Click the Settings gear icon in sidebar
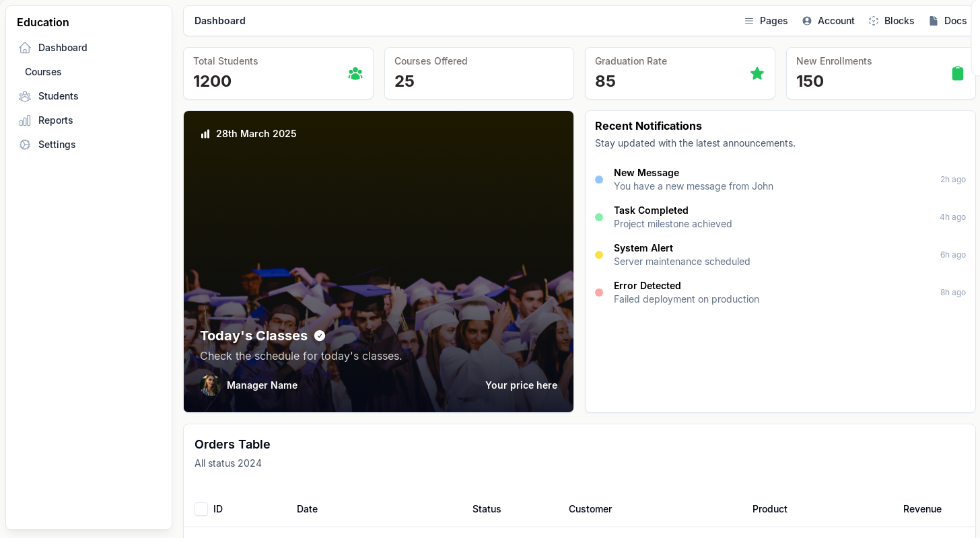The image size is (980, 538). pyautogui.click(x=25, y=145)
